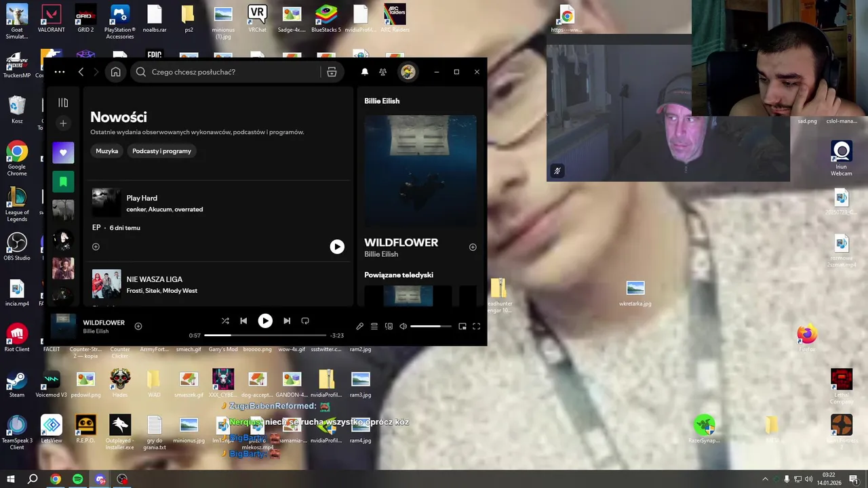Create new playlist plus icon in sidebar
Viewport: 868px width, 488px height.
[63, 123]
